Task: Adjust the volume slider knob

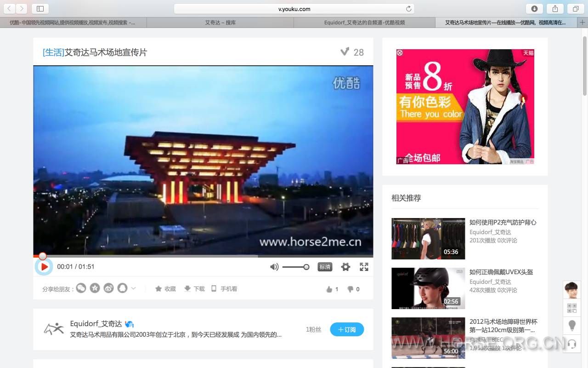Action: point(306,267)
